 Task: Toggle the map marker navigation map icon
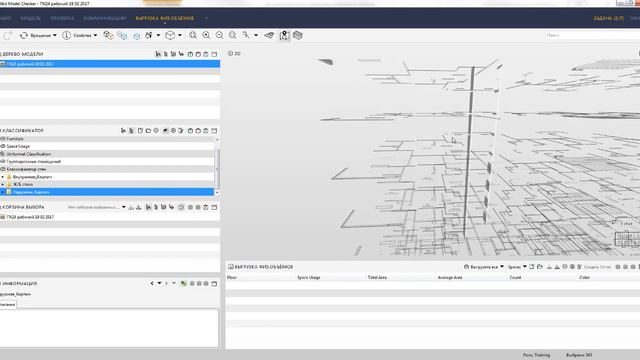[284, 36]
